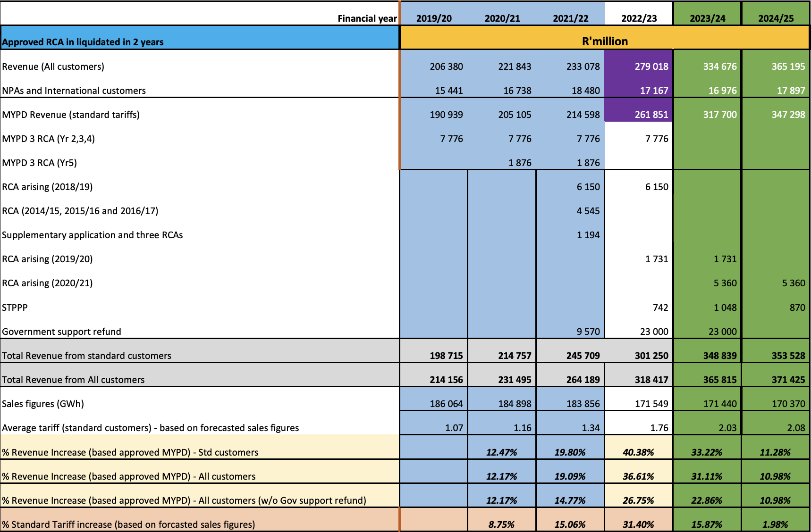Select the 40.38% revenue increase cell
Image resolution: width=811 pixels, height=532 pixels.
pyautogui.click(x=638, y=452)
